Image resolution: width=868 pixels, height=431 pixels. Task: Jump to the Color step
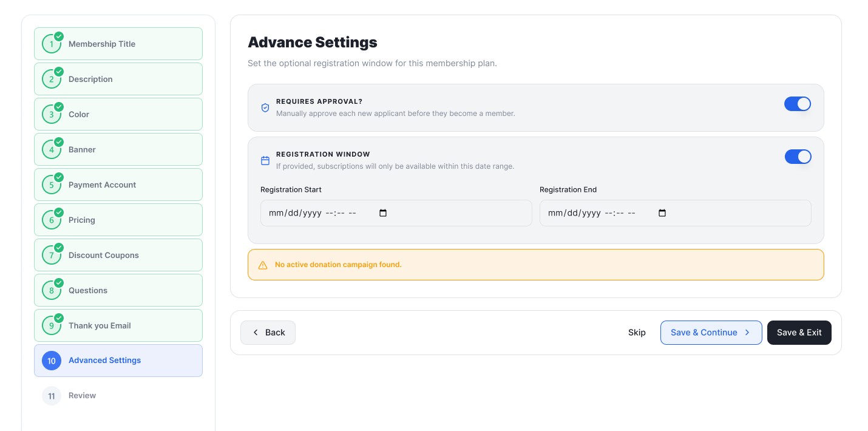point(118,114)
